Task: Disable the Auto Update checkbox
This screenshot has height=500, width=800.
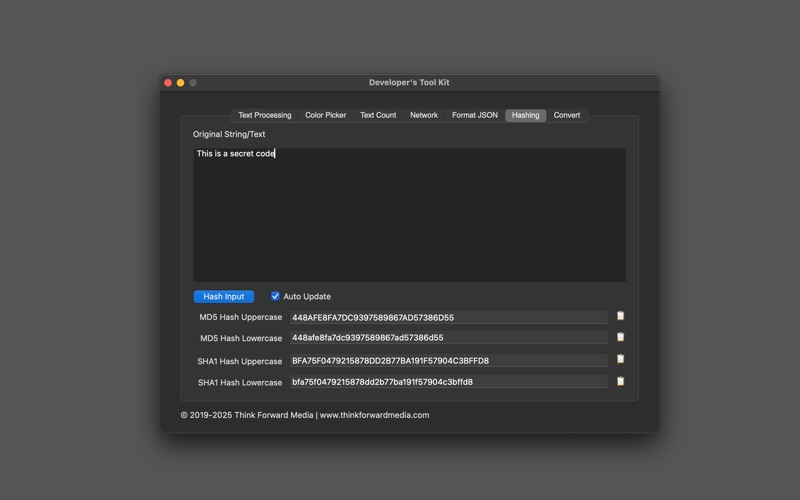Action: pyautogui.click(x=275, y=296)
